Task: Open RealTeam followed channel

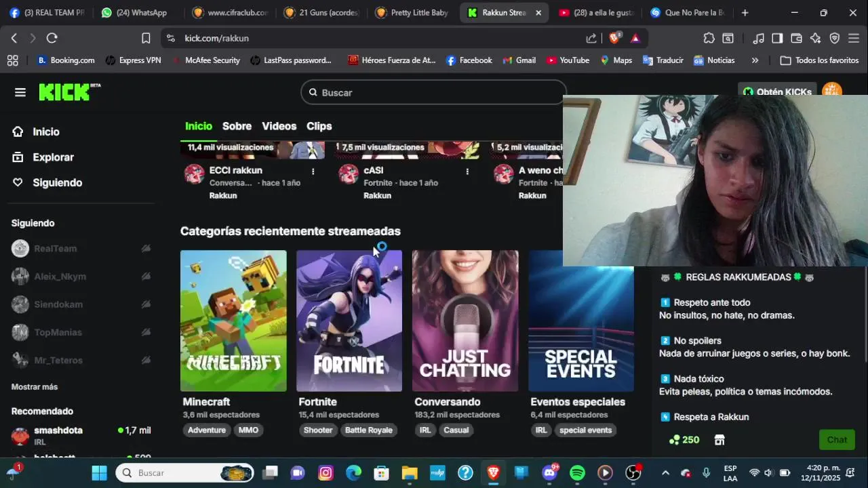Action: coord(56,249)
